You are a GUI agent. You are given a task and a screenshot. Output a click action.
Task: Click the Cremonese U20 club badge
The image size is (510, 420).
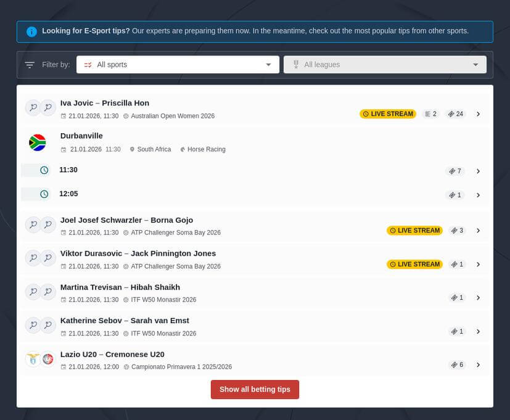48,359
